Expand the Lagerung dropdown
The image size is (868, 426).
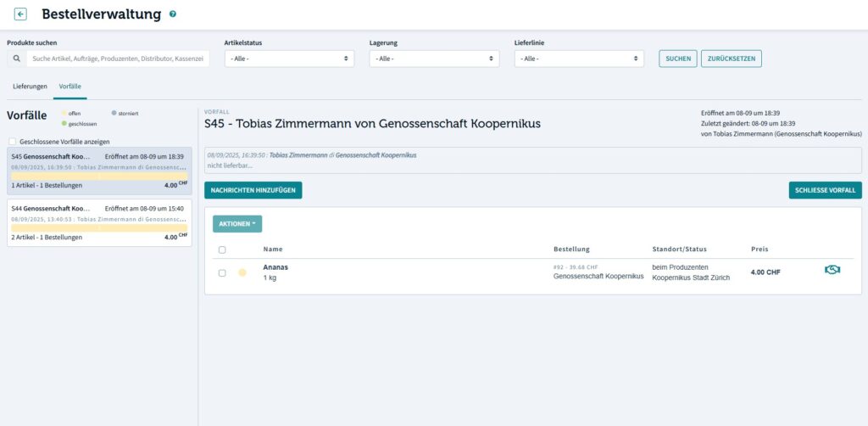pyautogui.click(x=434, y=59)
